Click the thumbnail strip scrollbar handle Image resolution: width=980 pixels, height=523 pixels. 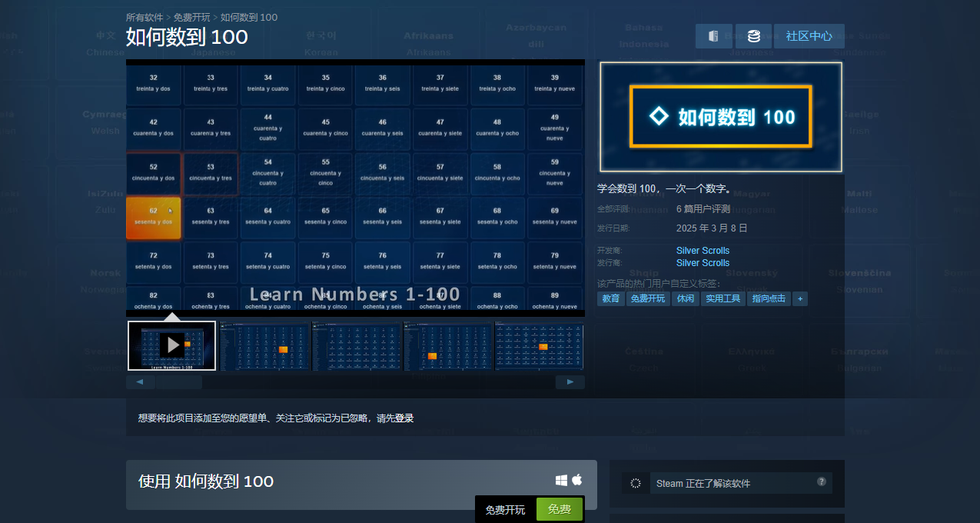tap(178, 381)
